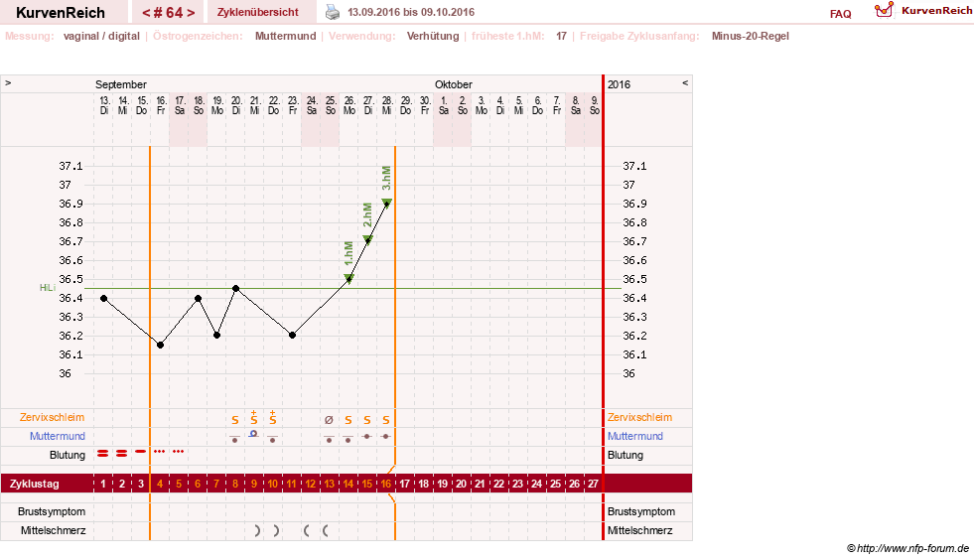Click the Zervixschleim 'S' symbol on cycle day 16
This screenshot has width=974, height=560.
coord(386,420)
